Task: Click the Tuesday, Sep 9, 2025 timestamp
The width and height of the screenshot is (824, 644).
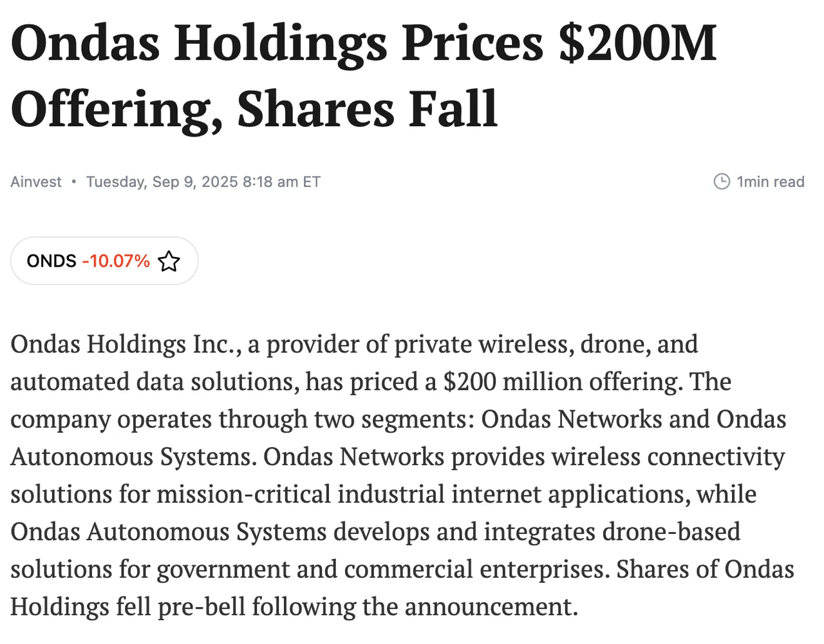Action: [203, 182]
